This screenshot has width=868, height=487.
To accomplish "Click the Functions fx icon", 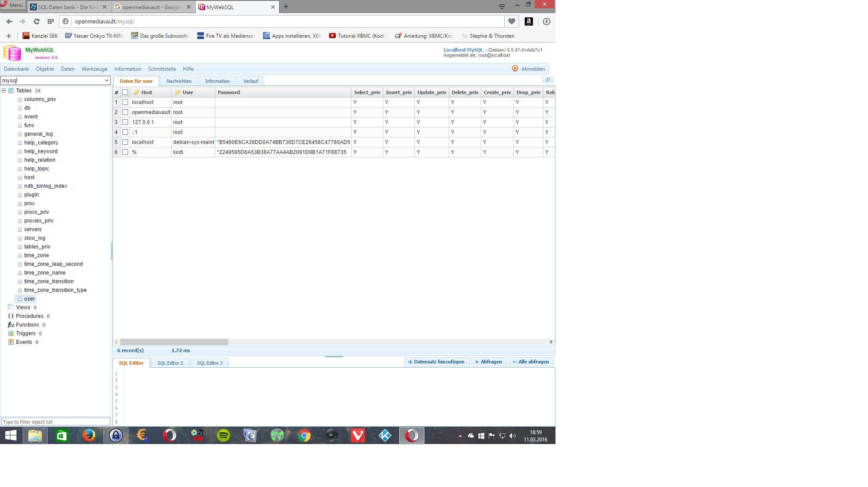I will pos(11,325).
